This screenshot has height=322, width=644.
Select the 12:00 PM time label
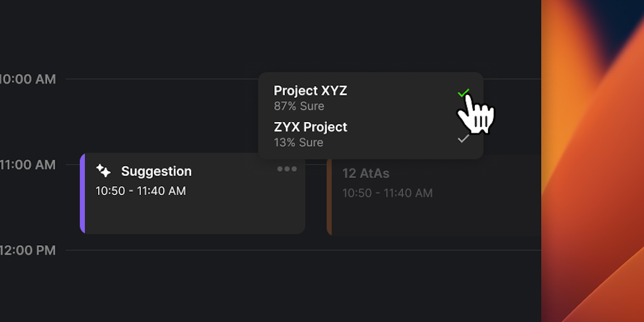coord(28,250)
